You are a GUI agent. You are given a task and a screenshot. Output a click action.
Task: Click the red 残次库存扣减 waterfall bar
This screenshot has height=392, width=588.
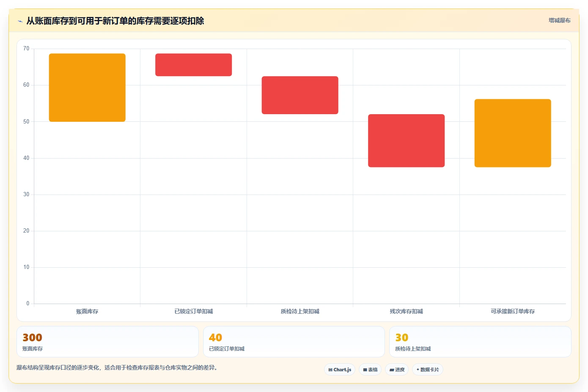coord(407,141)
